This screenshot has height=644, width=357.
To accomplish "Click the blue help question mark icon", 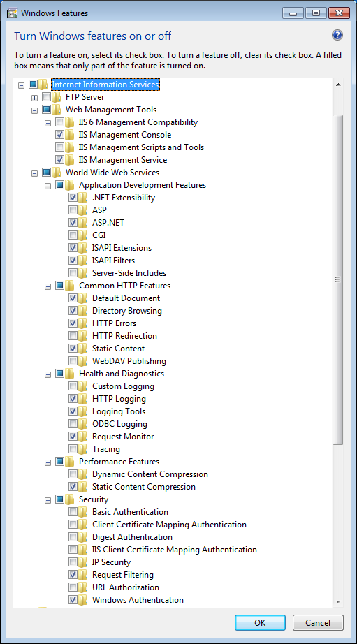I will [x=337, y=36].
